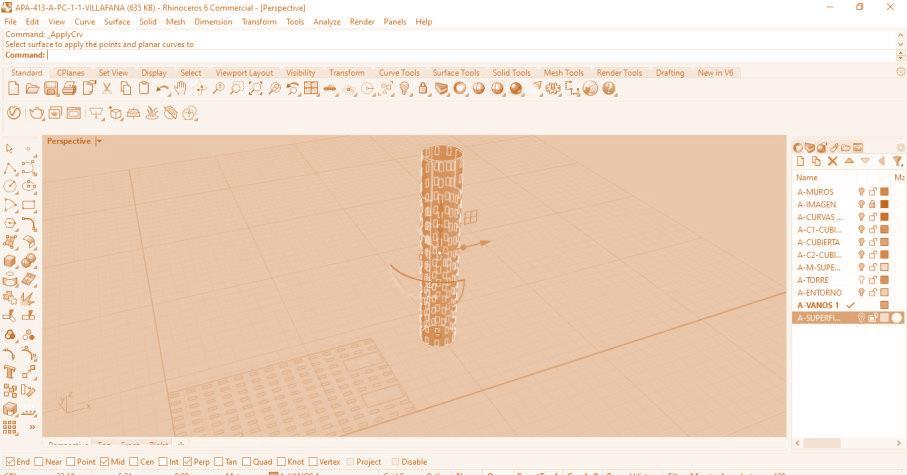Image resolution: width=907 pixels, height=475 pixels.
Task: Undo last action in the toolbar
Action: 163,89
